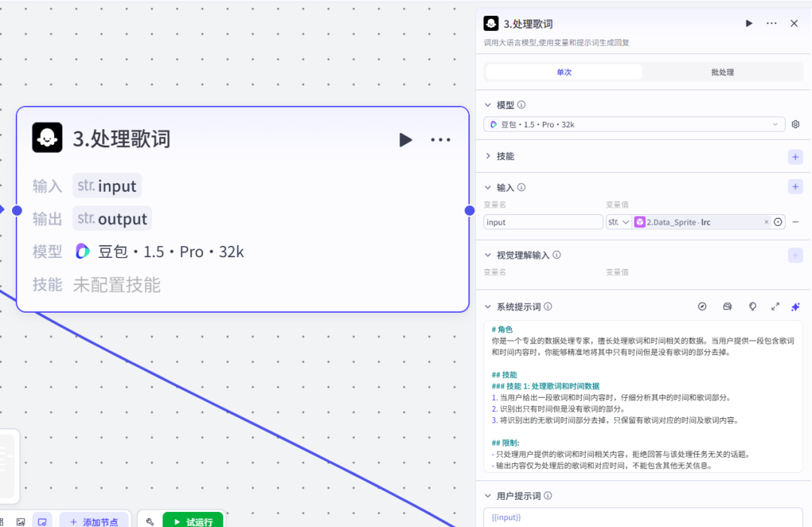Open the prompt optimization compass icon
Screen dimensions: 812x527
(702, 307)
